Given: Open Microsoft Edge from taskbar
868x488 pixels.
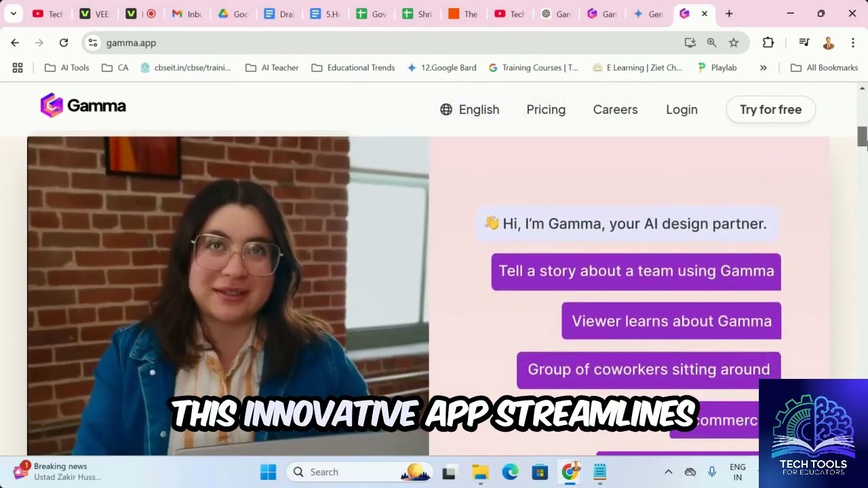Looking at the screenshot, I should (x=510, y=472).
